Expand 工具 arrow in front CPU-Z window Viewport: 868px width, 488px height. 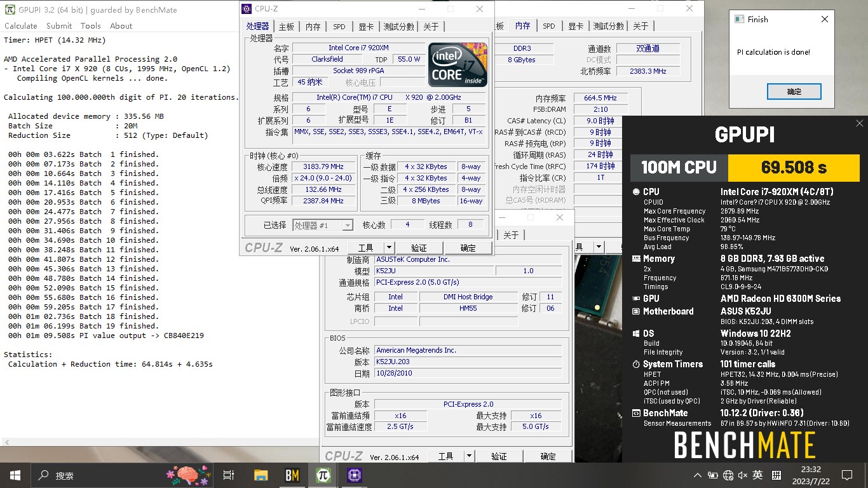pyautogui.click(x=390, y=248)
